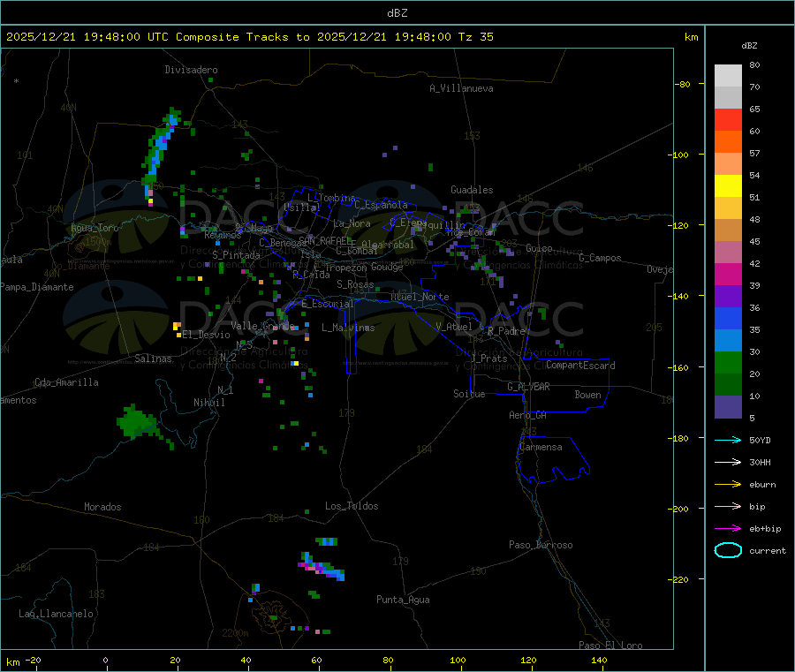This screenshot has width=795, height=672.
Task: Click the magenta eb+bip arrow legend icon
Action: click(728, 528)
